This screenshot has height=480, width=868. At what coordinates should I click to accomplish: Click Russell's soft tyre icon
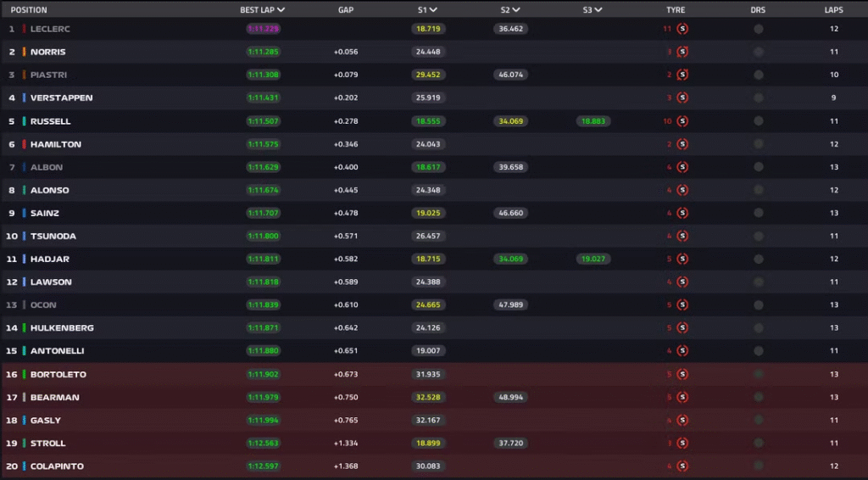[x=682, y=120]
